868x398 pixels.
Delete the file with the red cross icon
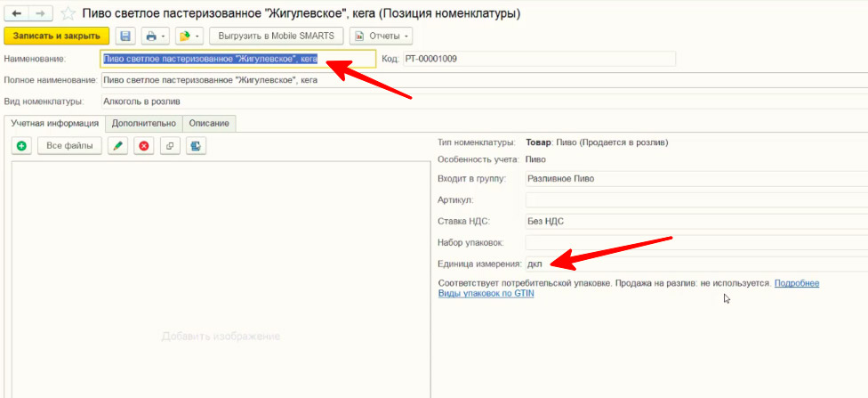tap(144, 146)
